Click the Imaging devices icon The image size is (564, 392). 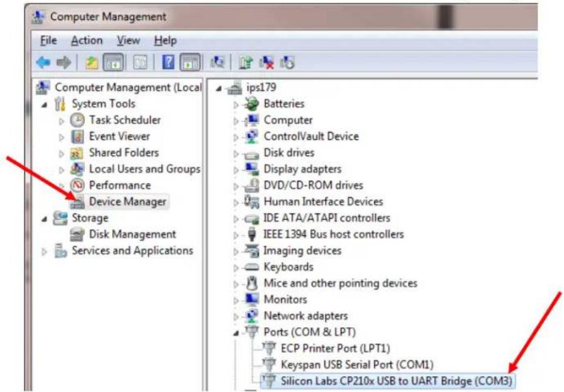[252, 251]
